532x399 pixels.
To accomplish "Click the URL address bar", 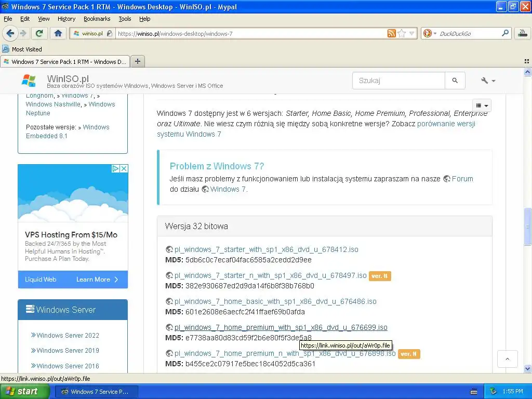I will coord(251,33).
